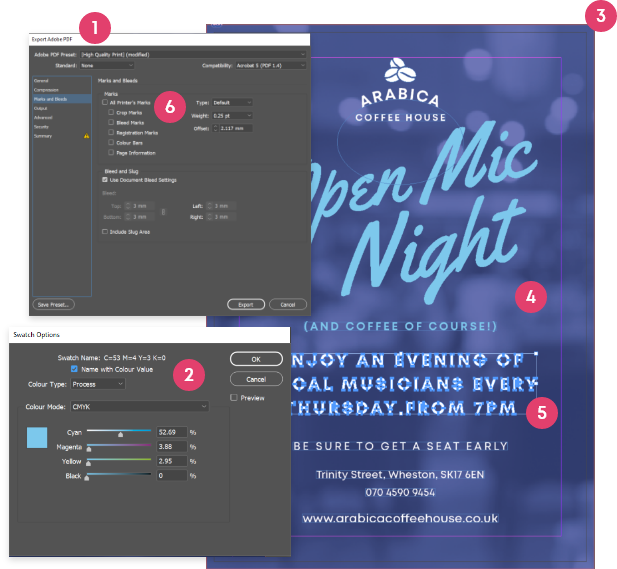Cancel the Export Adobe PDF dialog

(288, 305)
